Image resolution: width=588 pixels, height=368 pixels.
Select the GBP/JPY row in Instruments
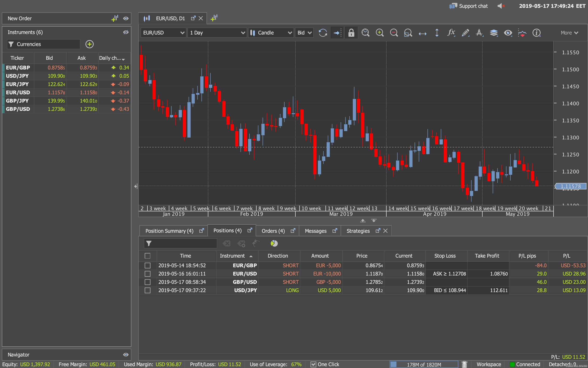coord(66,101)
